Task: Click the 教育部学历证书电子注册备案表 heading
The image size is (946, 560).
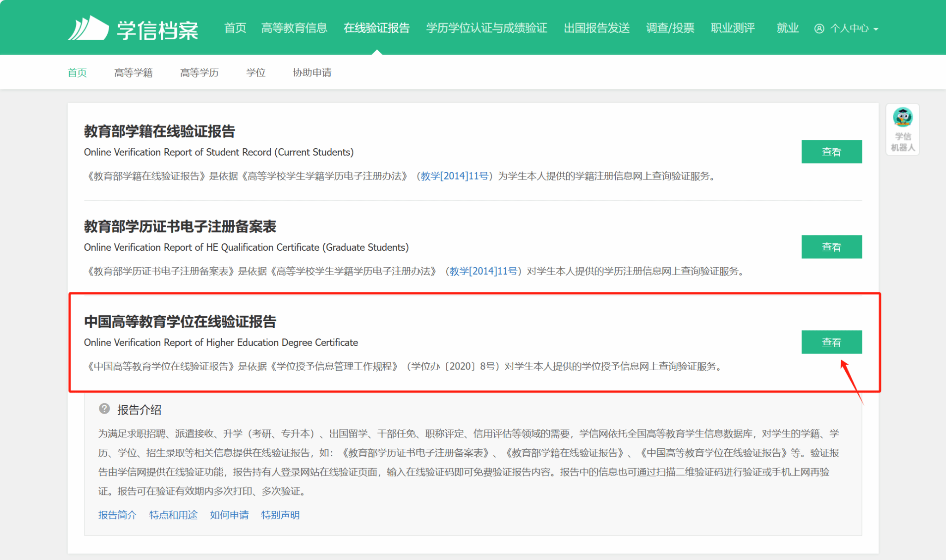Action: click(180, 226)
